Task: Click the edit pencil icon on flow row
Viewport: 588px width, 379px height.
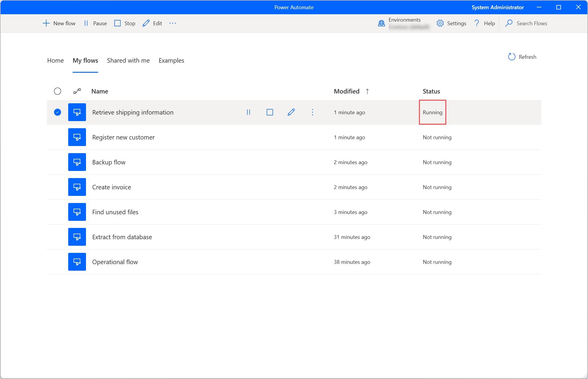Action: tap(291, 112)
